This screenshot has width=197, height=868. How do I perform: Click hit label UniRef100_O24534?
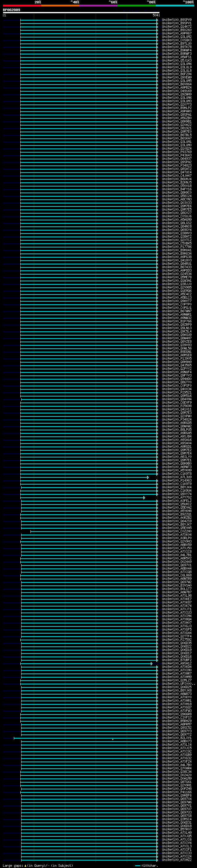pos(177,274)
